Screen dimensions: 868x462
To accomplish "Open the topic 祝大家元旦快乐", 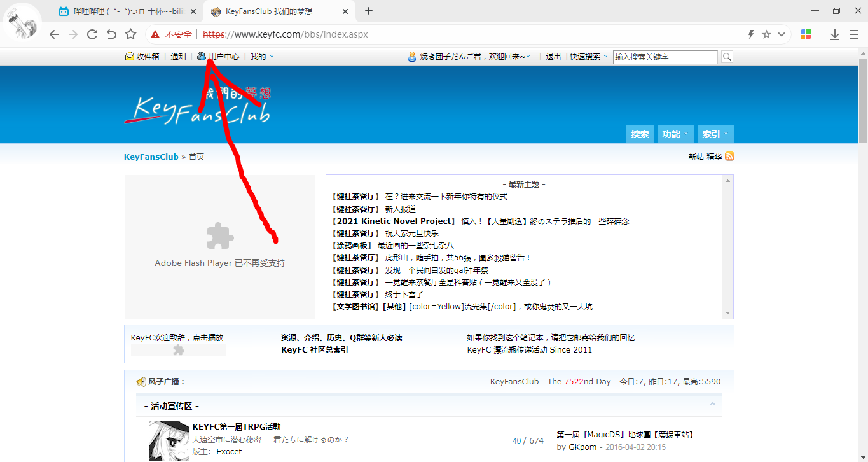I will (x=412, y=233).
